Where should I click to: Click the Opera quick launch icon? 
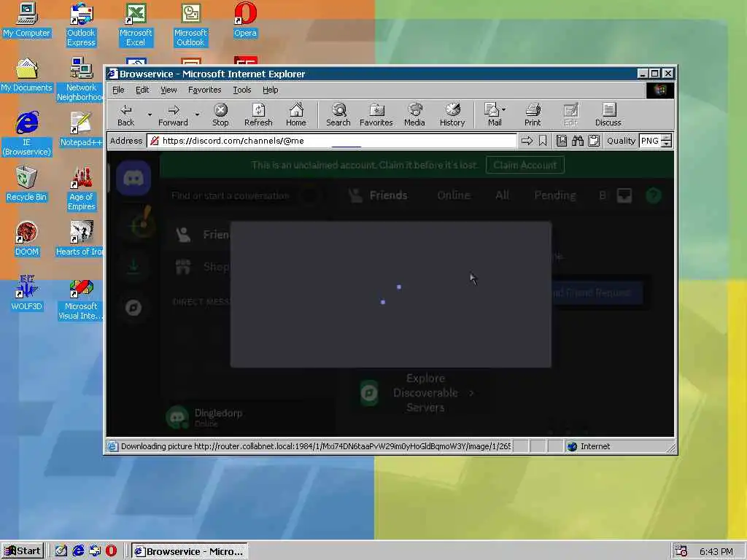(111, 551)
